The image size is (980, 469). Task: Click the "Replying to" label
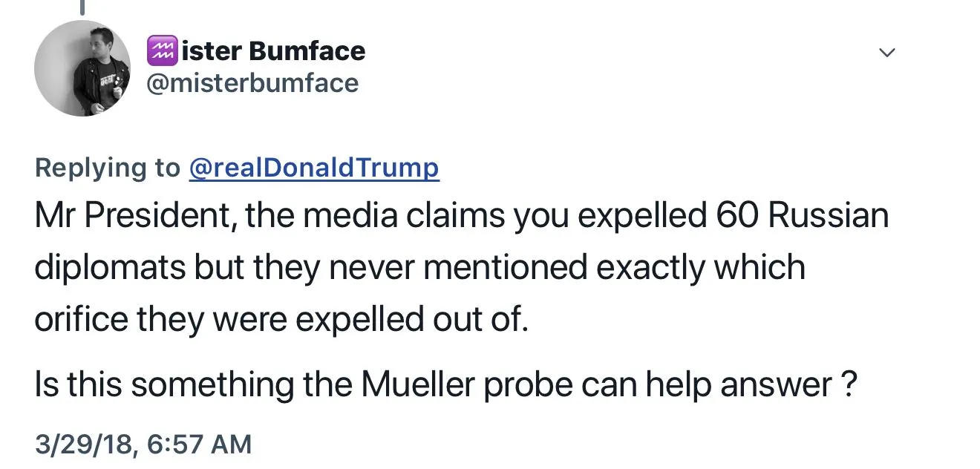tap(108, 168)
